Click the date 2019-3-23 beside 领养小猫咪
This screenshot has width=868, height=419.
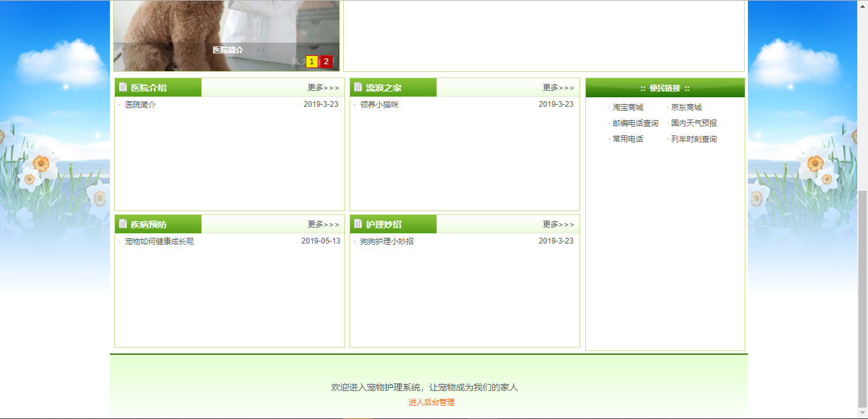(x=556, y=104)
